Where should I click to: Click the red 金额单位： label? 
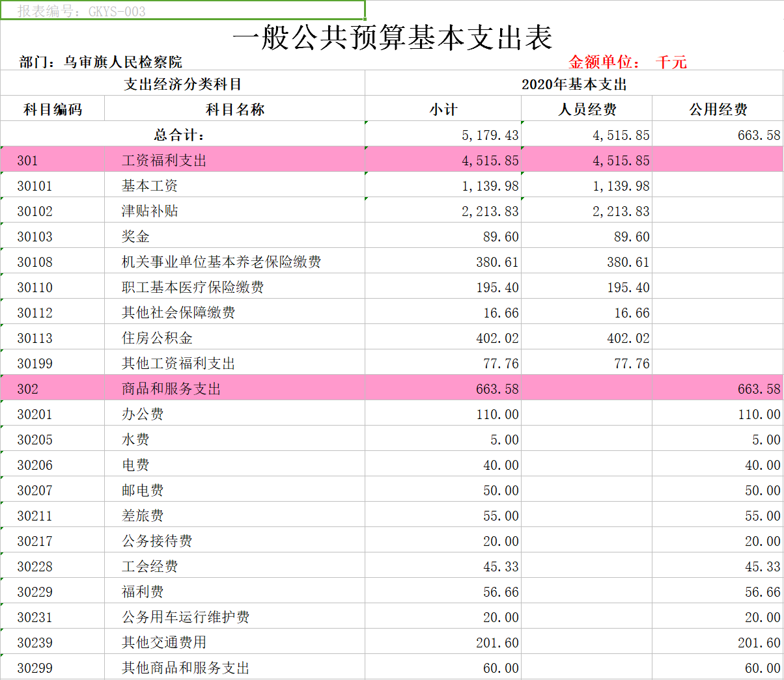click(x=604, y=62)
